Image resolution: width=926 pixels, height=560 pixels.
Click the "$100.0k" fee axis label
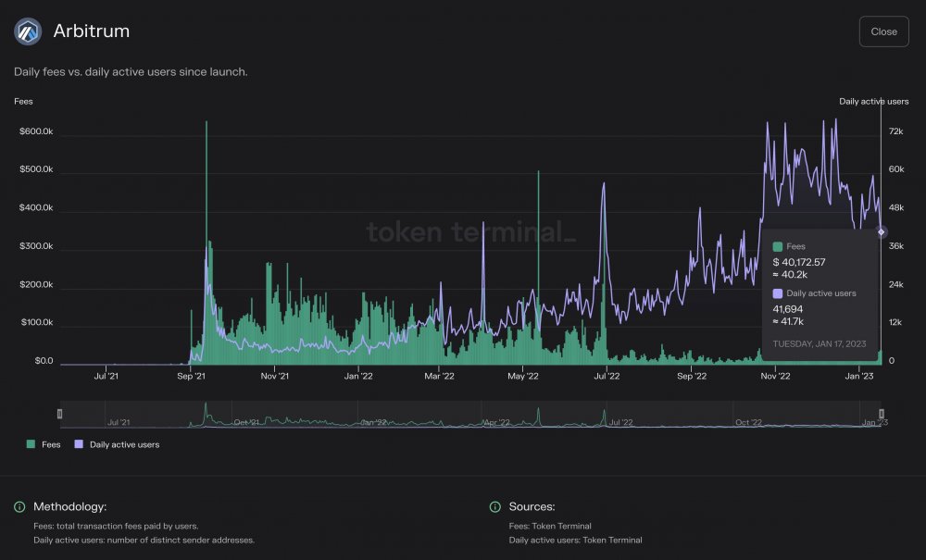pyautogui.click(x=37, y=322)
